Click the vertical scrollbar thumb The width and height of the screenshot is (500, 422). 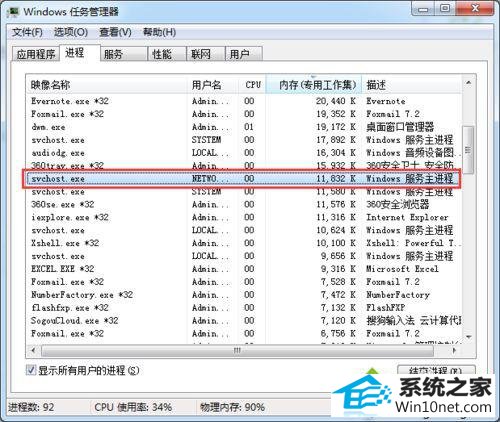pos(469,150)
